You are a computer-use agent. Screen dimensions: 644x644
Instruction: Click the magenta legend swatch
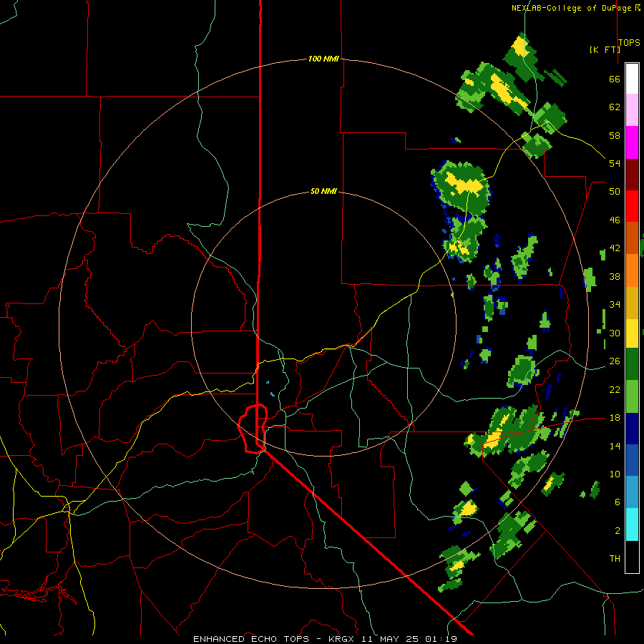[x=632, y=142]
